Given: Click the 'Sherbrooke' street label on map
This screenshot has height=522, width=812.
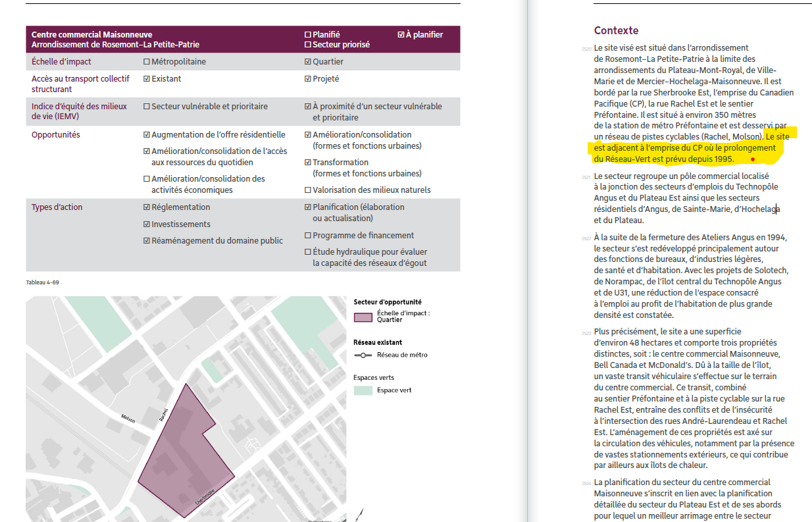Looking at the screenshot, I should pyautogui.click(x=205, y=498).
